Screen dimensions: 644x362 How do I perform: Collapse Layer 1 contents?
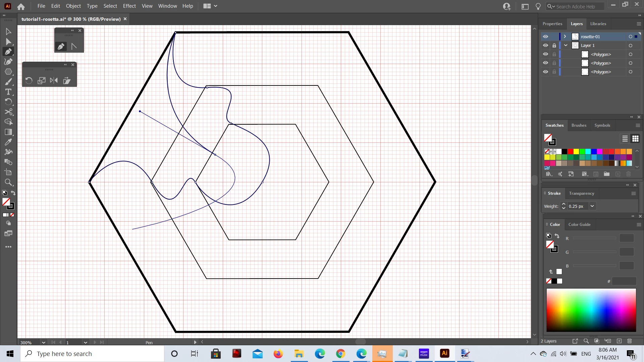pos(566,45)
